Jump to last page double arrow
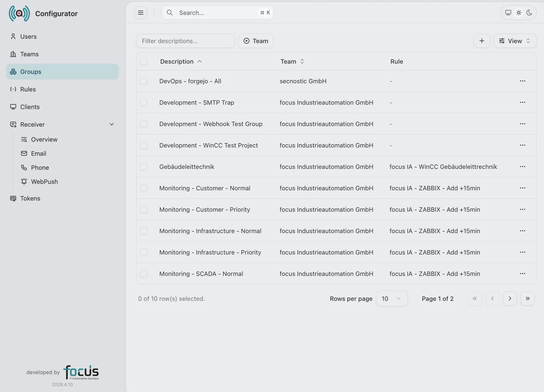This screenshot has height=392, width=544. (528, 298)
